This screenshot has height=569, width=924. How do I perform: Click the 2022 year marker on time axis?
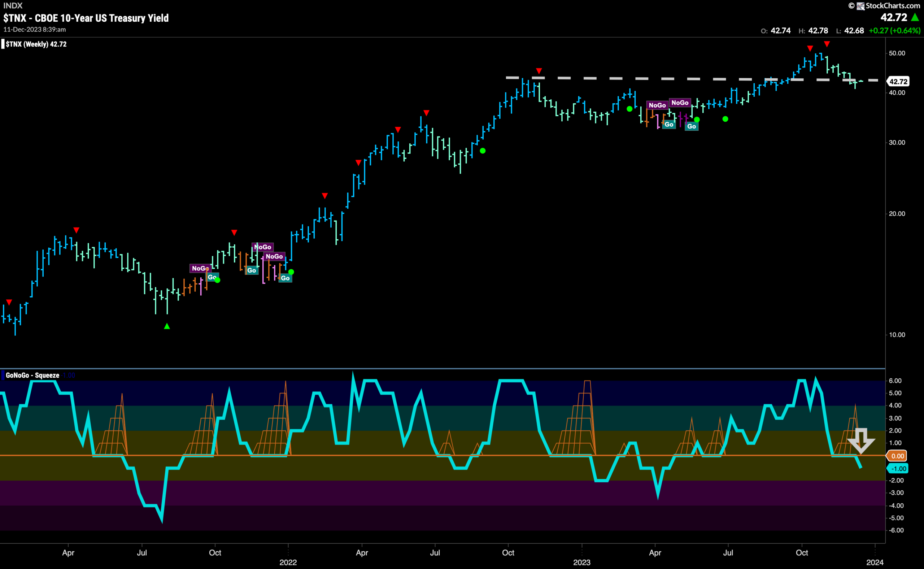[x=288, y=562]
